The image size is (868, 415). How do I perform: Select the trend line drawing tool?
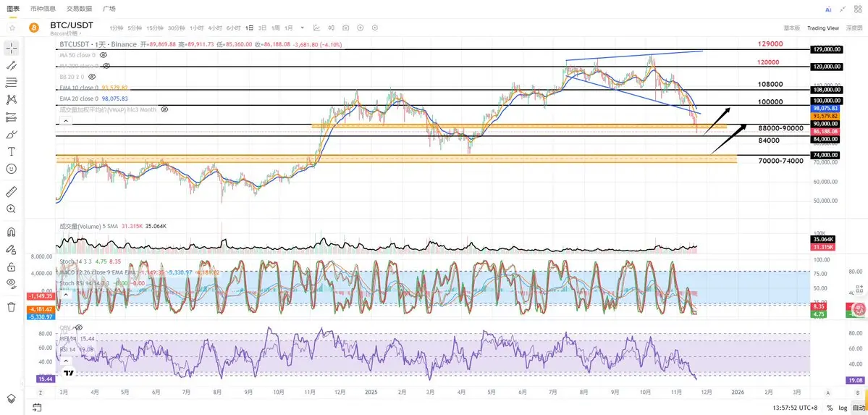point(11,65)
